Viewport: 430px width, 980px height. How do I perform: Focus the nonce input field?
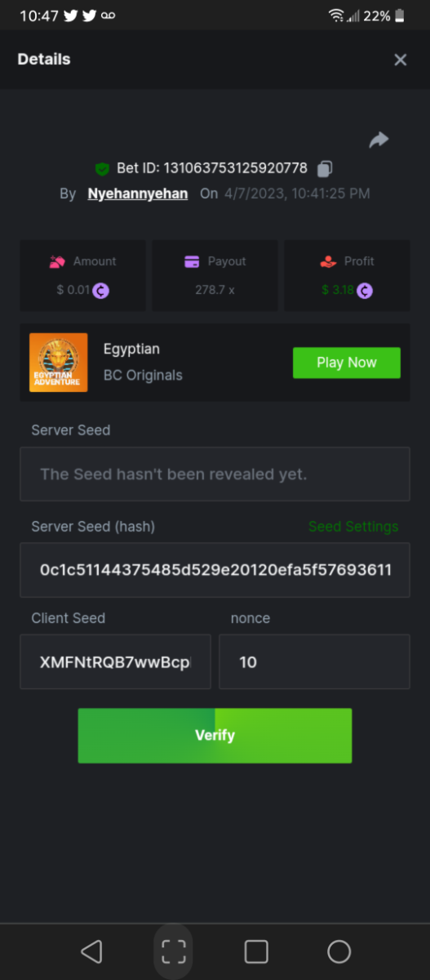[x=314, y=662]
